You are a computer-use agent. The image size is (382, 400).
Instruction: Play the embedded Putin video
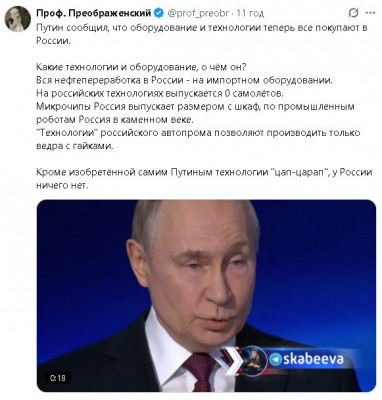tap(206, 296)
